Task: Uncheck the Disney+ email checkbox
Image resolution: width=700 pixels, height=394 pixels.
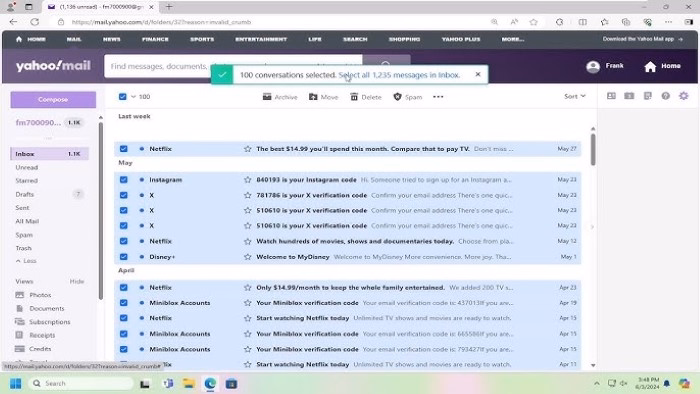Action: click(x=124, y=257)
